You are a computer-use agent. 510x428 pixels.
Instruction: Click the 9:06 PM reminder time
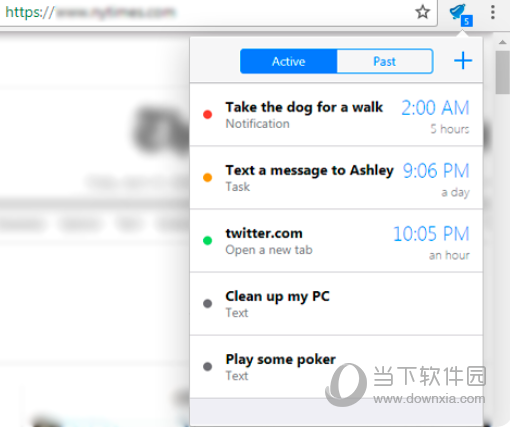(x=436, y=171)
